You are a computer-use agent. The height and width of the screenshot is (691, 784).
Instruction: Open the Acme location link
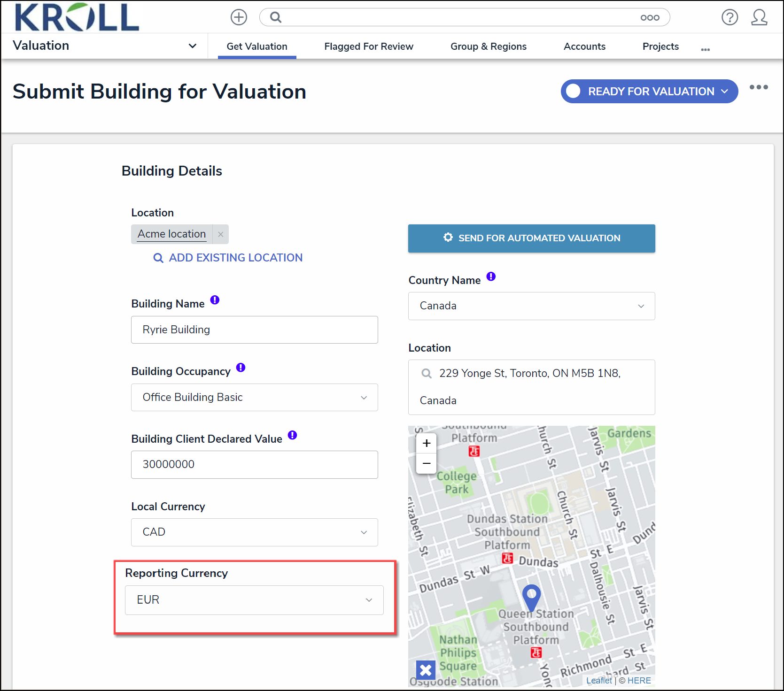[172, 234]
